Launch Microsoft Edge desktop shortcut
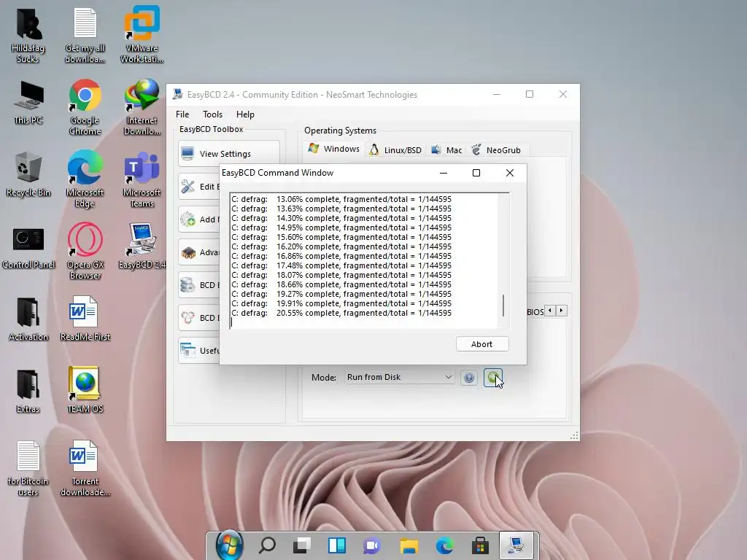This screenshot has height=560, width=747. (x=85, y=179)
